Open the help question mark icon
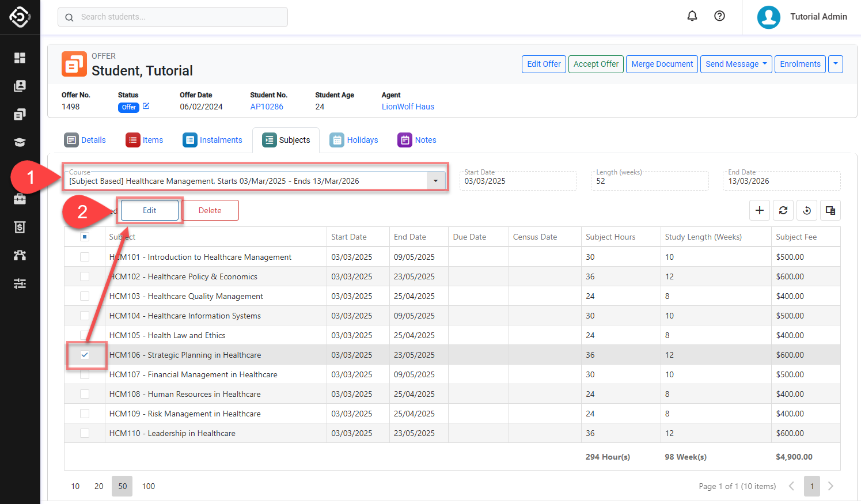This screenshot has width=861, height=504. (719, 16)
